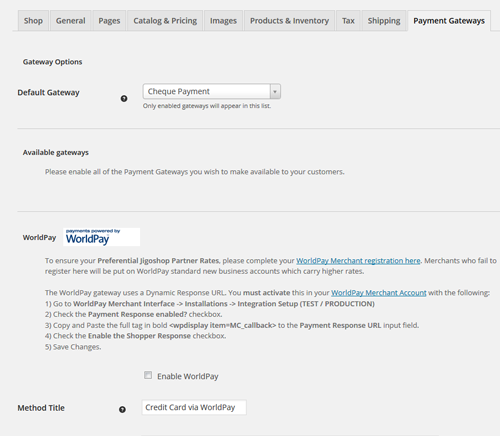
Task: Tick the Enable WorldPay checkbox
Action: click(x=148, y=375)
